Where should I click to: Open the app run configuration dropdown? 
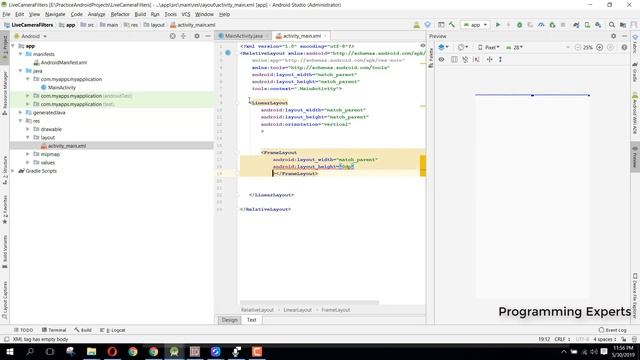click(475, 25)
